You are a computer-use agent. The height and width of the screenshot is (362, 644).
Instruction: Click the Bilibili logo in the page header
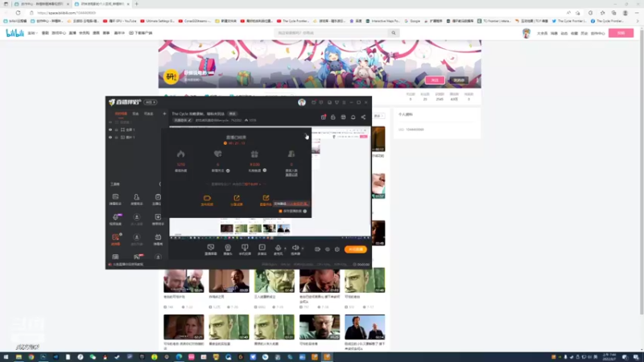point(14,33)
